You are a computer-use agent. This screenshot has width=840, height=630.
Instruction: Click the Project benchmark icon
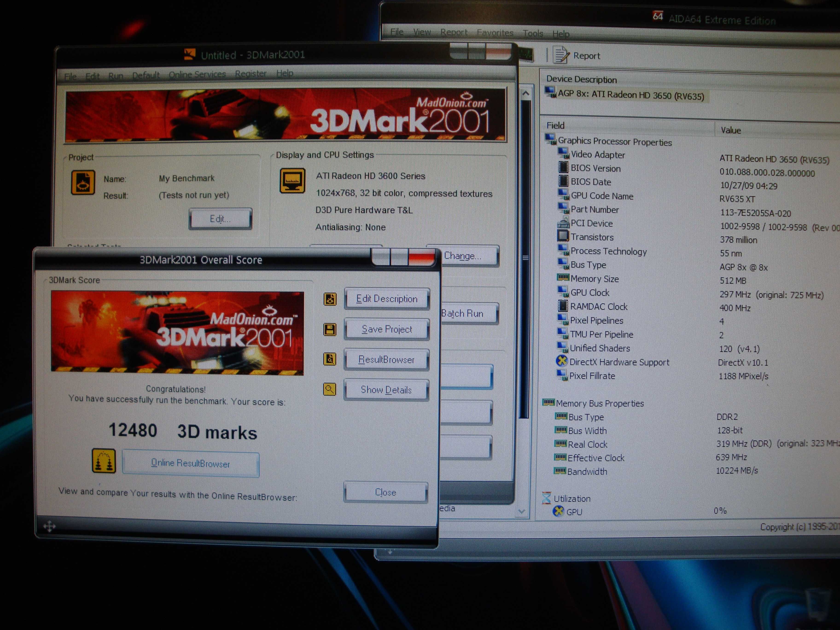pos(83,182)
